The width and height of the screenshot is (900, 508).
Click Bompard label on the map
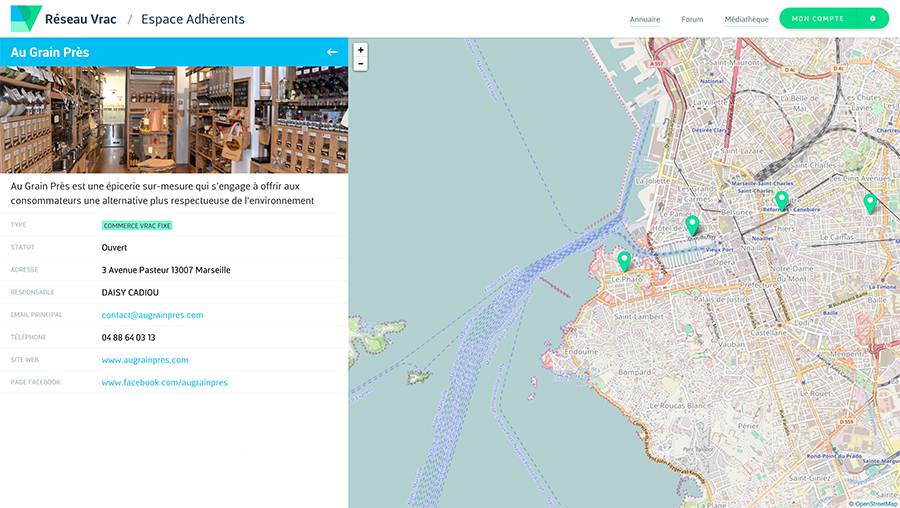click(x=635, y=372)
